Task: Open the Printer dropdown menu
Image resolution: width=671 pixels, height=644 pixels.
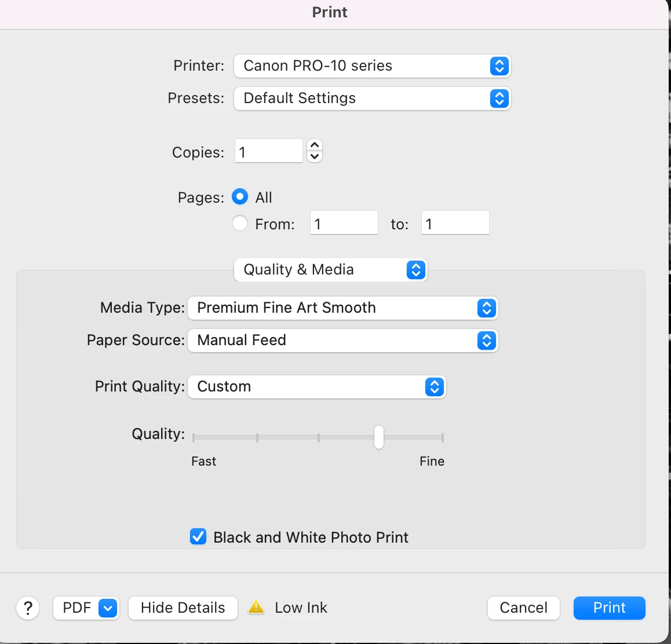Action: [372, 66]
